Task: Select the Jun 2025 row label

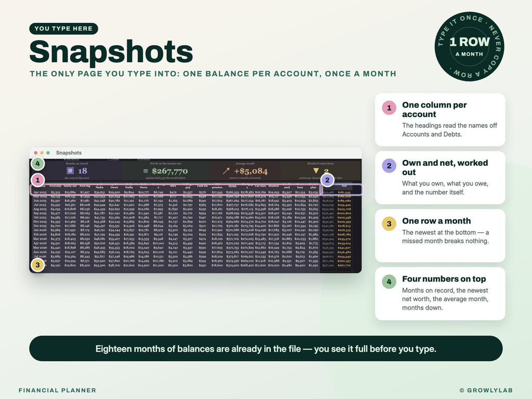Action: [40, 201]
